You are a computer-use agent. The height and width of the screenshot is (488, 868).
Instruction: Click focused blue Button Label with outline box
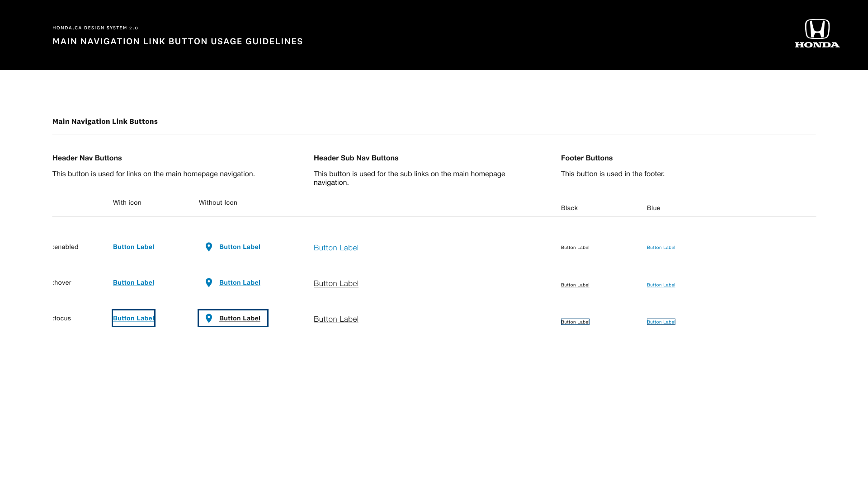click(133, 318)
